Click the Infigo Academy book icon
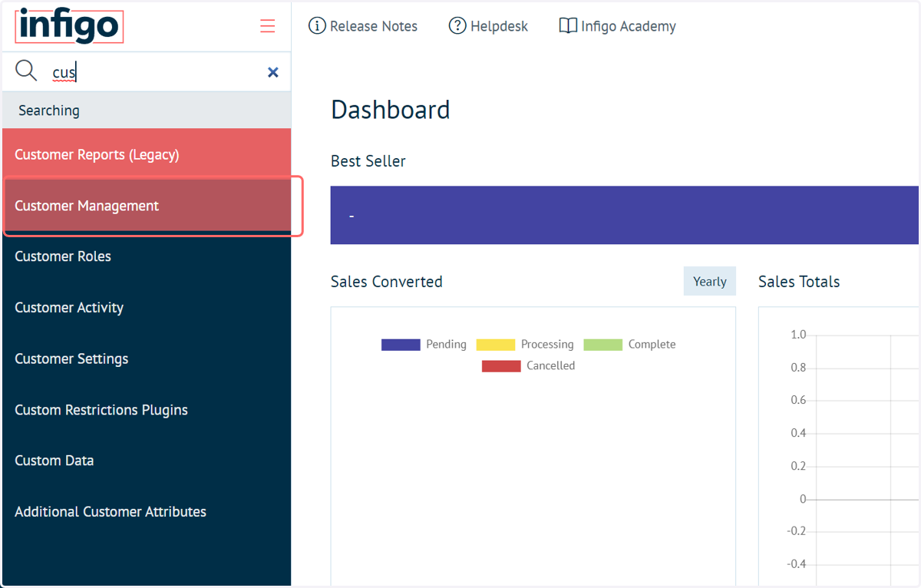This screenshot has width=921, height=588. (x=568, y=26)
